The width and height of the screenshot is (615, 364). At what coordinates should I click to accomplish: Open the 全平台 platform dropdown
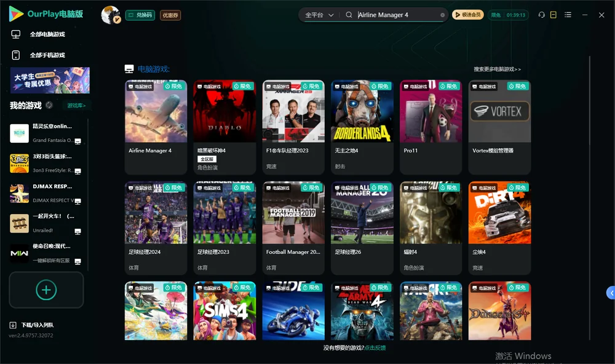coord(319,15)
